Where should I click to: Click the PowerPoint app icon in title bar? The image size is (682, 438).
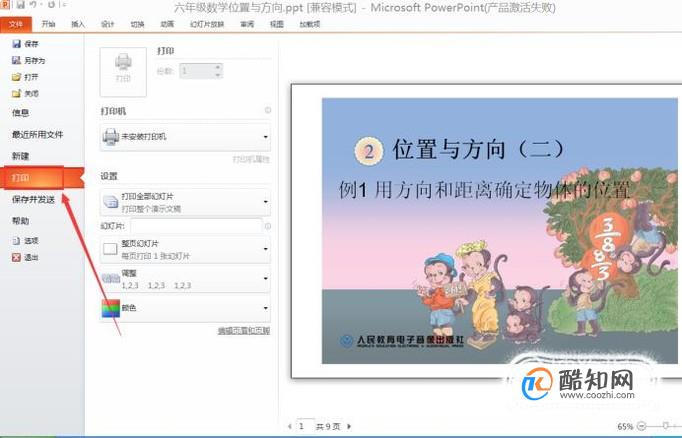click(5, 5)
